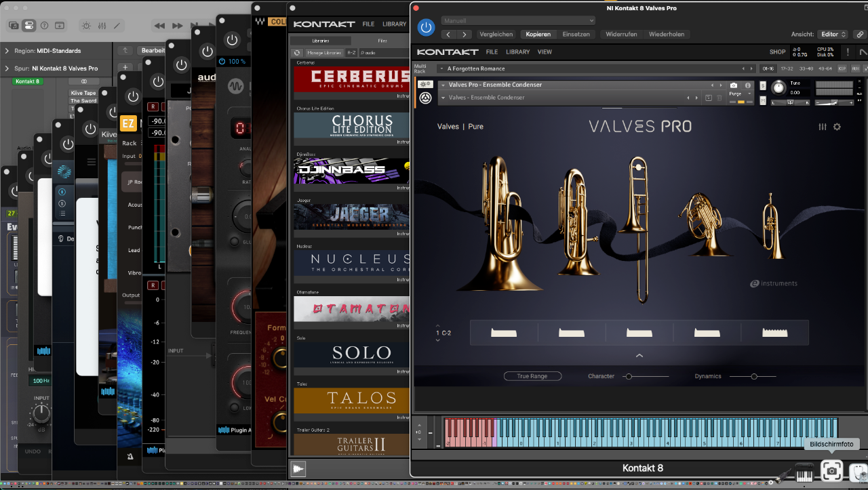Open the Cerberus library banner
The width and height of the screenshot is (868, 490).
tap(352, 79)
